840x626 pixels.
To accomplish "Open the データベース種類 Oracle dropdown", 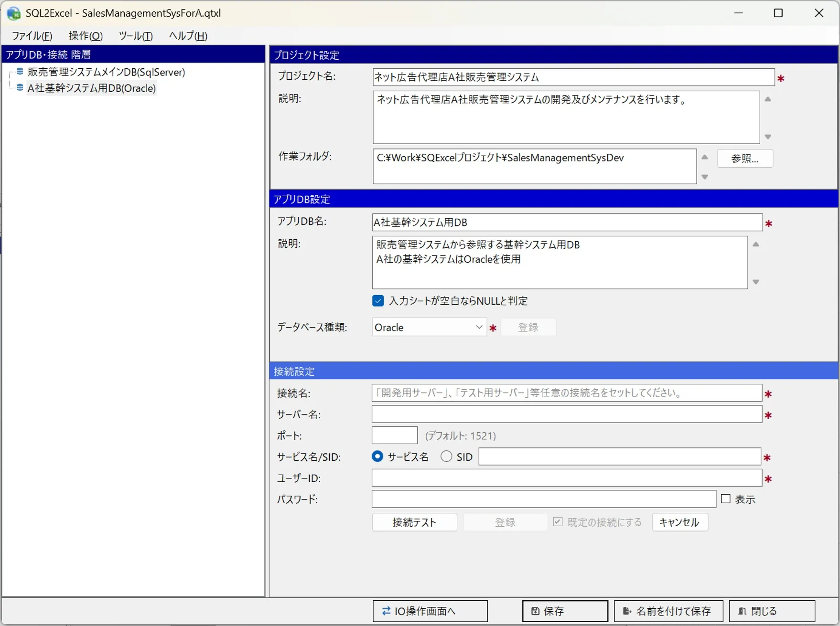I will click(429, 327).
